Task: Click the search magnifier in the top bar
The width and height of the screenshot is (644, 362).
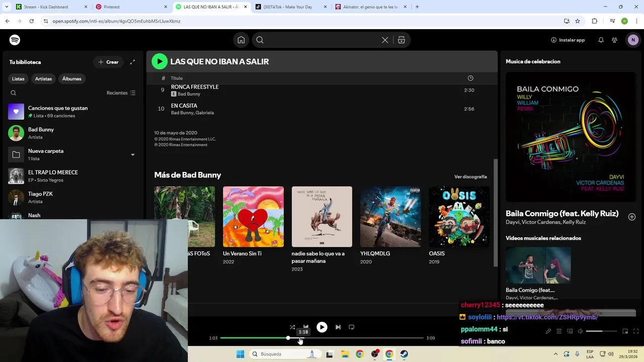Action: 260,40
